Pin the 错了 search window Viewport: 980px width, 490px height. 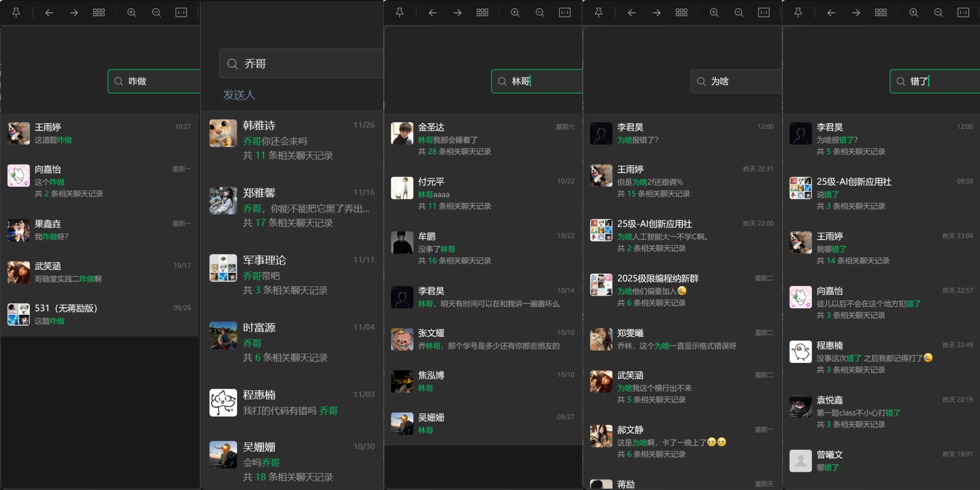point(799,12)
